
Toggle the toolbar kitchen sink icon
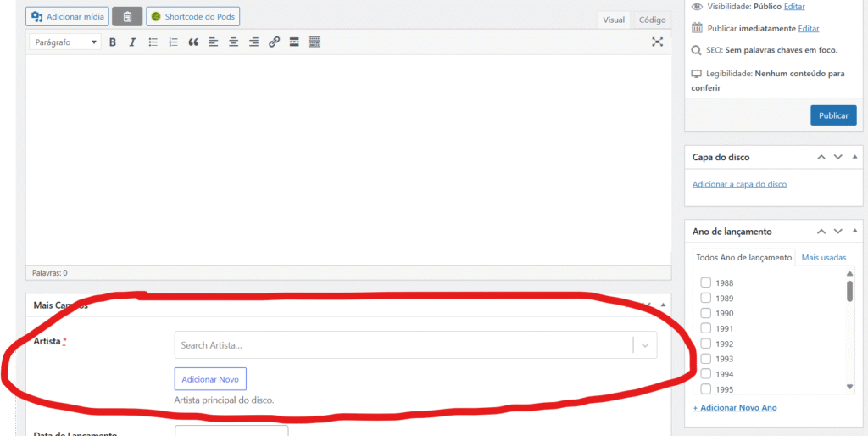314,42
